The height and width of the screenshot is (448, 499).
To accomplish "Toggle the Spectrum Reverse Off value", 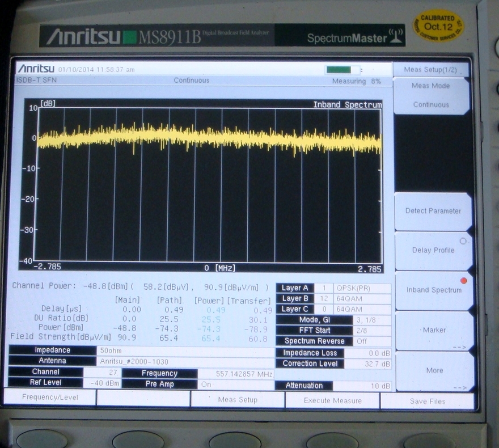I will (373, 341).
